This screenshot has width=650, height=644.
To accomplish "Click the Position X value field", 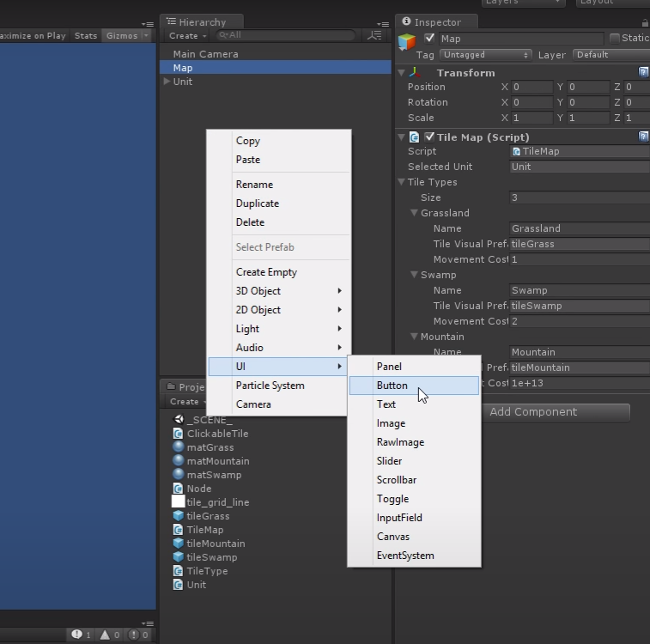I will [x=532, y=87].
